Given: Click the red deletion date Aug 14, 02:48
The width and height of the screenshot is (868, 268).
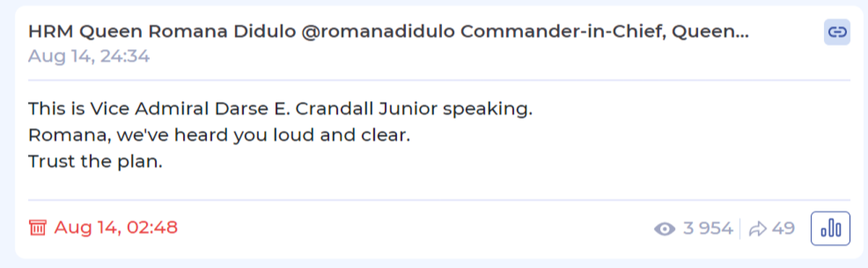Looking at the screenshot, I should (116, 228).
